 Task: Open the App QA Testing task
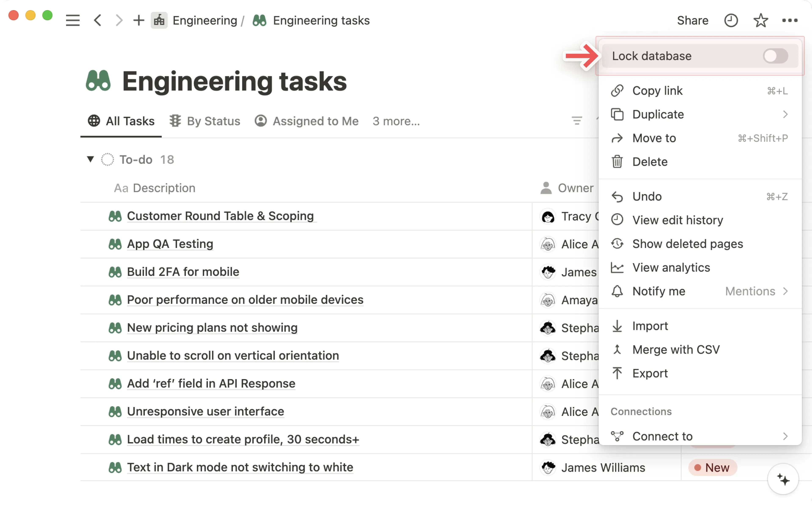point(170,244)
